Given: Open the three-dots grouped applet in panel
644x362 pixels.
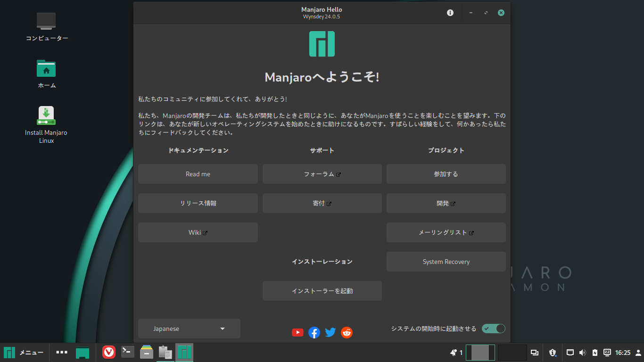Looking at the screenshot, I should [x=62, y=352].
